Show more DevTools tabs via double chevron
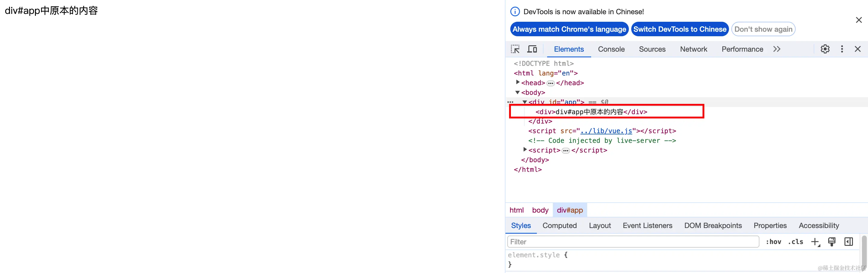 (x=777, y=49)
